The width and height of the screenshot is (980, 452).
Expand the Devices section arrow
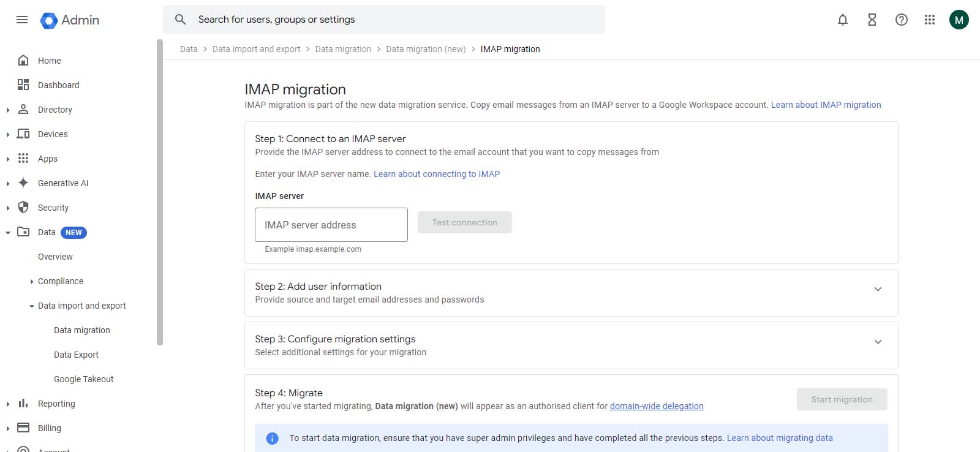(7, 135)
